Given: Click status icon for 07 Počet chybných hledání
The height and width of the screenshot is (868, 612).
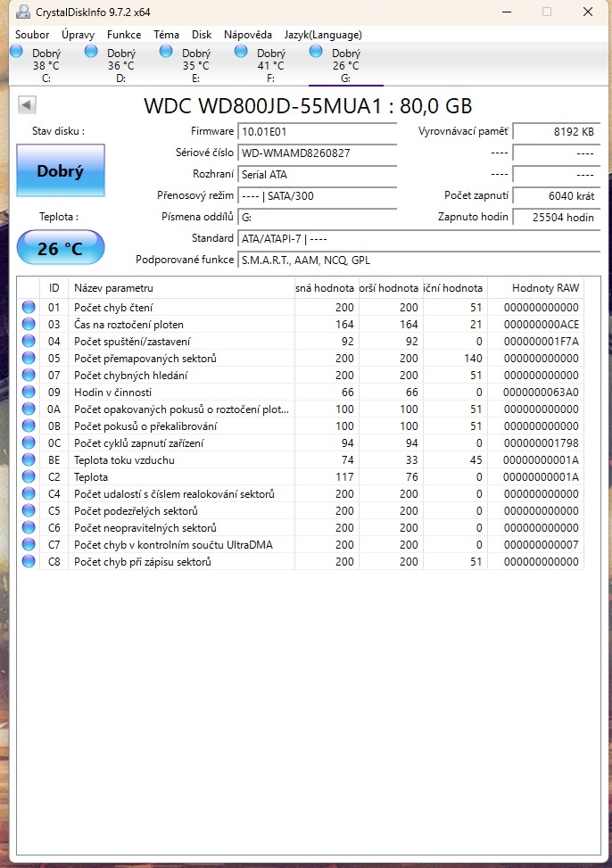Looking at the screenshot, I should click(x=29, y=375).
